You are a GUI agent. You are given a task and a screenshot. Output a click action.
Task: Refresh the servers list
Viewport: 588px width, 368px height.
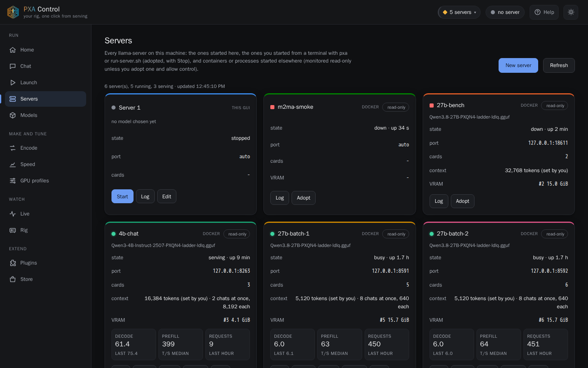559,65
